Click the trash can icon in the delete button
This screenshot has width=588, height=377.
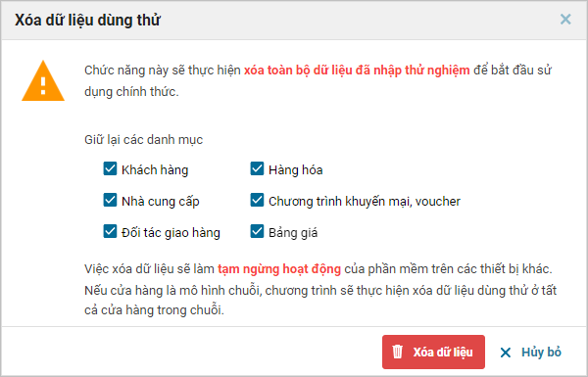click(x=398, y=352)
